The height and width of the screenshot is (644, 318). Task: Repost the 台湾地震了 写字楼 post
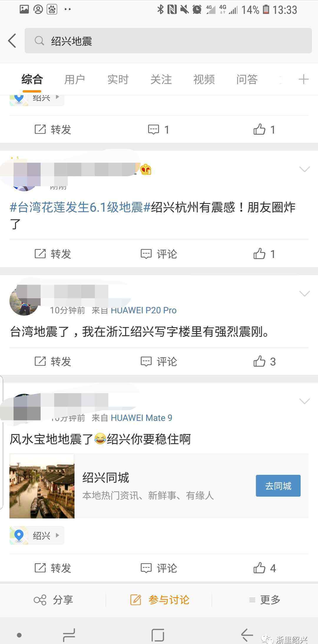pyautogui.click(x=53, y=361)
